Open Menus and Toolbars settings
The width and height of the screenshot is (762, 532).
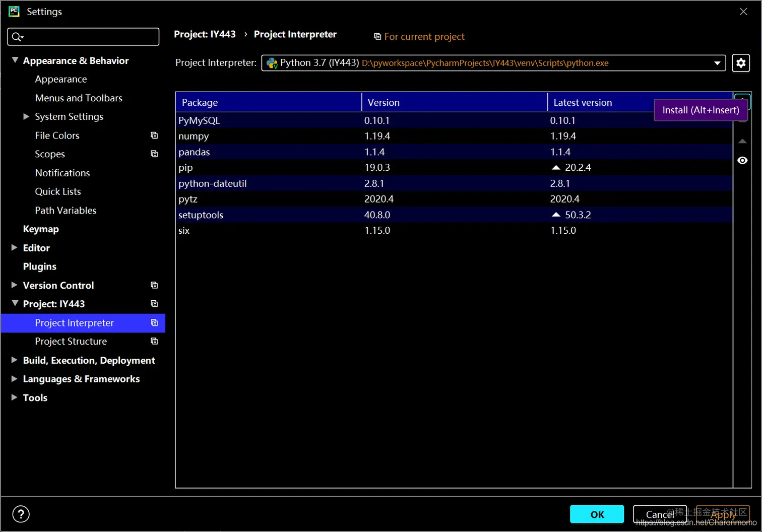pos(79,98)
